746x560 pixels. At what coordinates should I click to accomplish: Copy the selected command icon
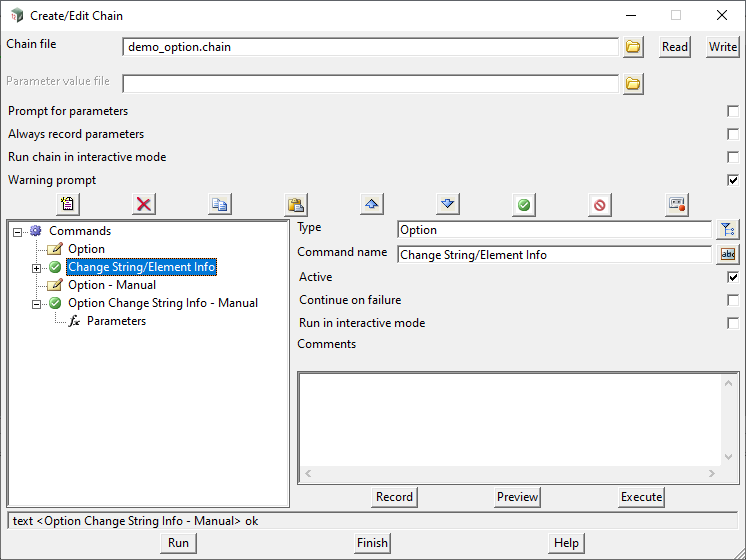pyautogui.click(x=220, y=205)
